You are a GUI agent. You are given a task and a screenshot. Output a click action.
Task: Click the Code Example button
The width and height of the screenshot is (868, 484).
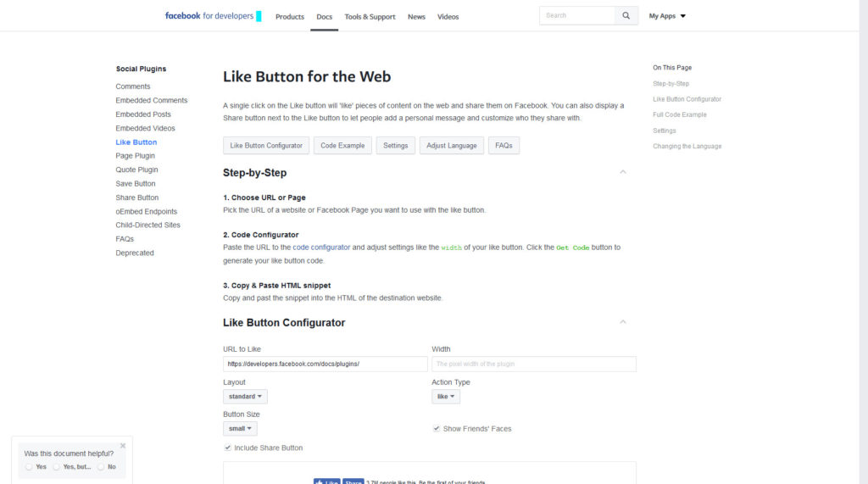pyautogui.click(x=342, y=146)
